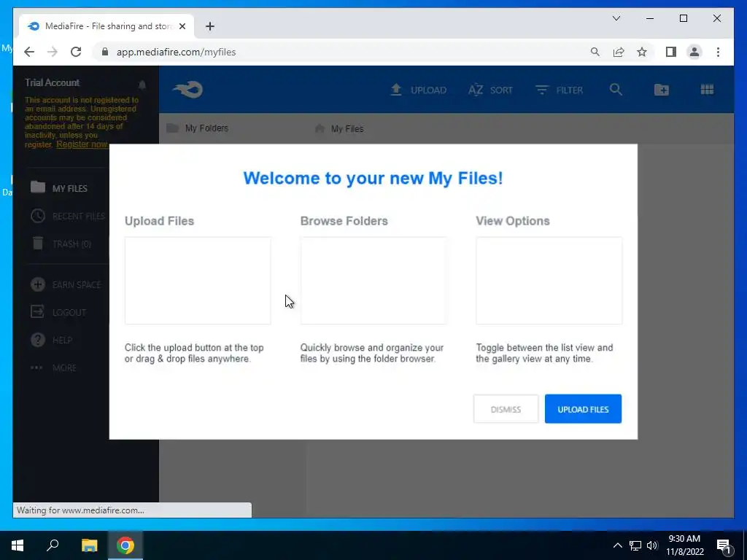Click the Browse Folders preview box

click(x=373, y=281)
